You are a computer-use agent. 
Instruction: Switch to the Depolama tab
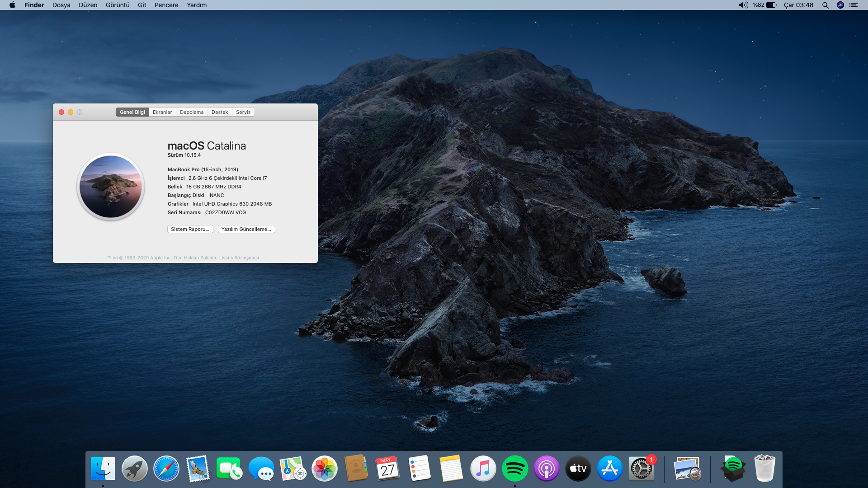pos(192,112)
